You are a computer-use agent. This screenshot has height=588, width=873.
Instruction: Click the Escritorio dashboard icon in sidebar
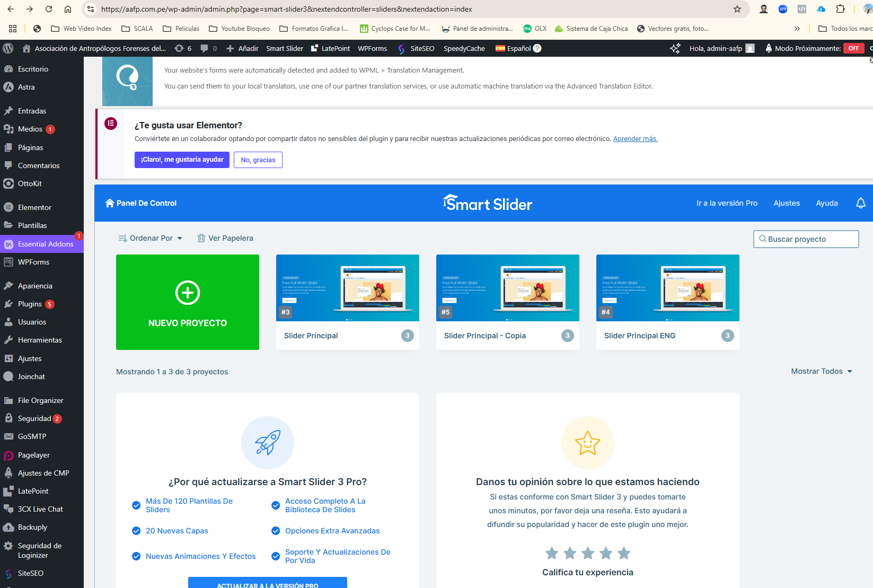pos(8,69)
